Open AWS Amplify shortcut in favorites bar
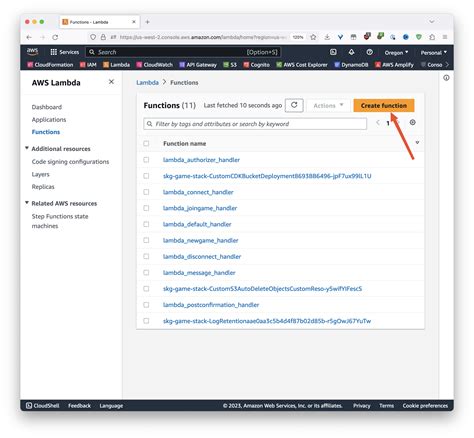474x438 pixels. coord(394,65)
